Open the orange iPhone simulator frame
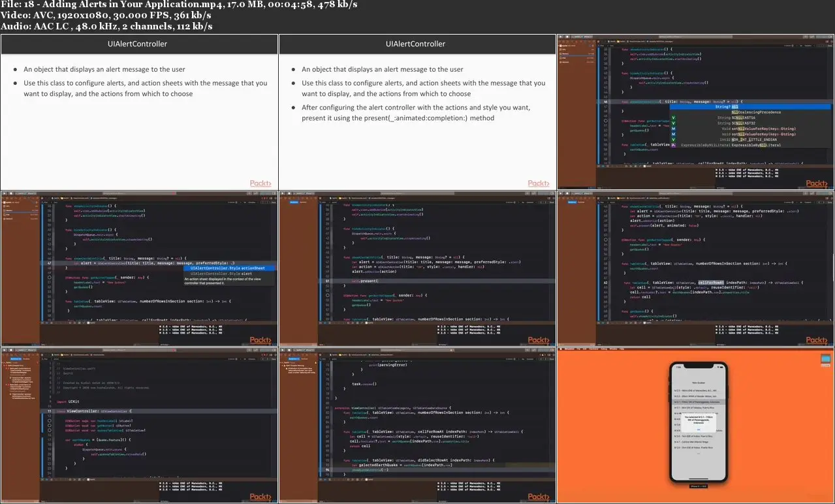Viewport: 835px width, 504px height. pos(696,425)
